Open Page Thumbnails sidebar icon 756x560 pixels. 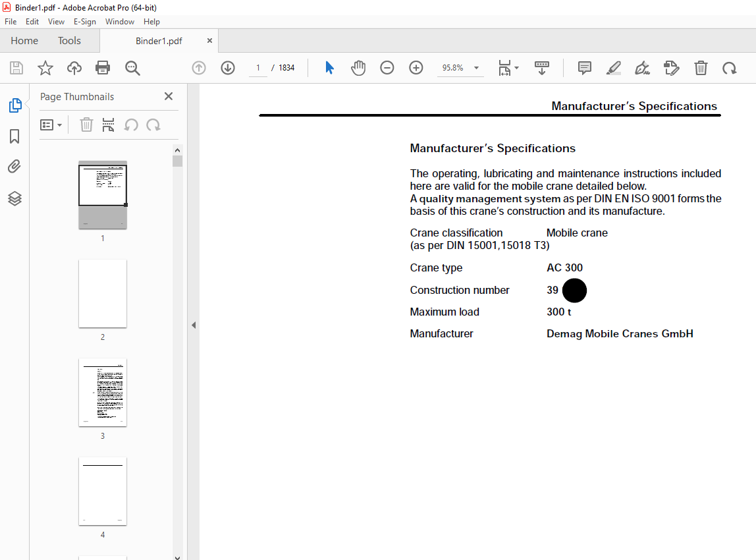[x=15, y=105]
